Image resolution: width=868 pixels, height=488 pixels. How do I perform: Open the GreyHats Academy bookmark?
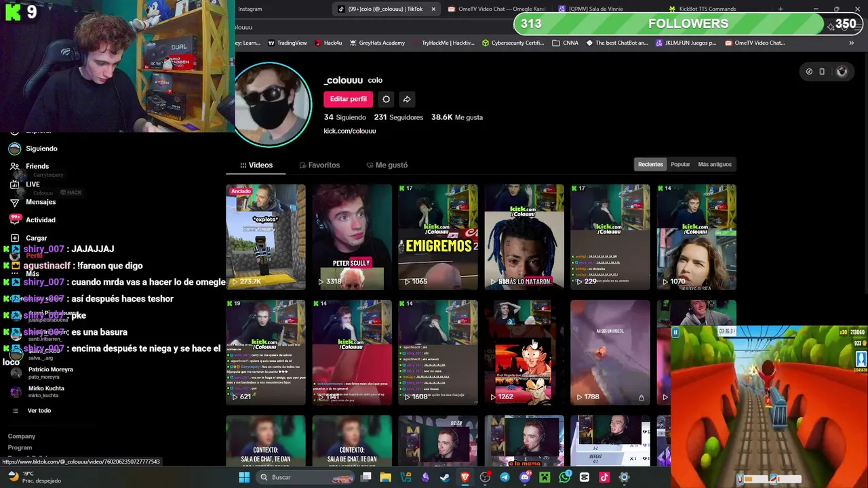pyautogui.click(x=377, y=43)
